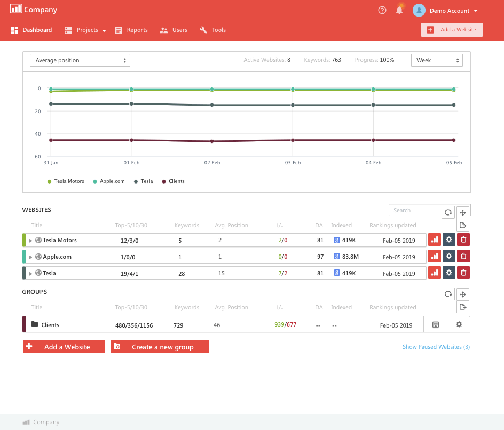The height and width of the screenshot is (430, 504).
Task: Sort websites by Keywords column
Action: [x=187, y=226]
